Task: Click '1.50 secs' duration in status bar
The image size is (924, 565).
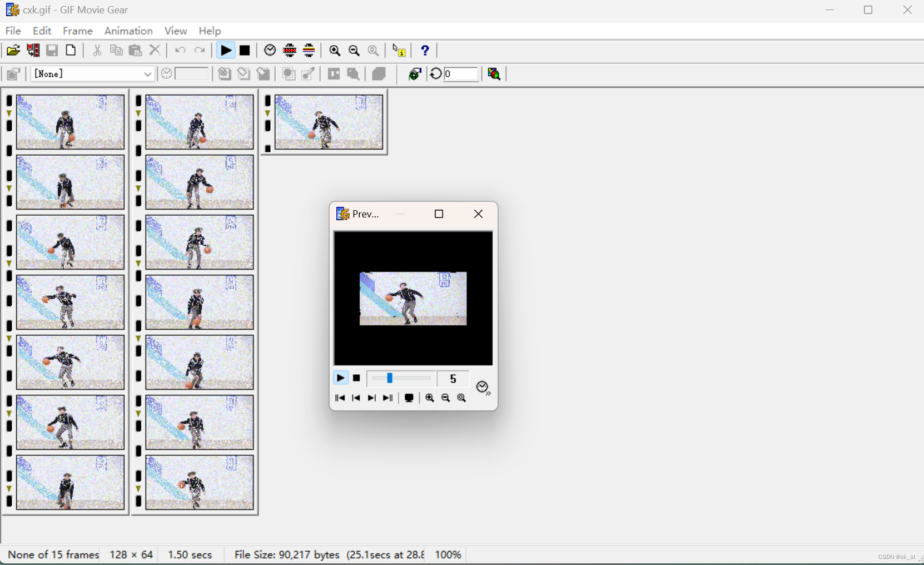Action: point(190,555)
